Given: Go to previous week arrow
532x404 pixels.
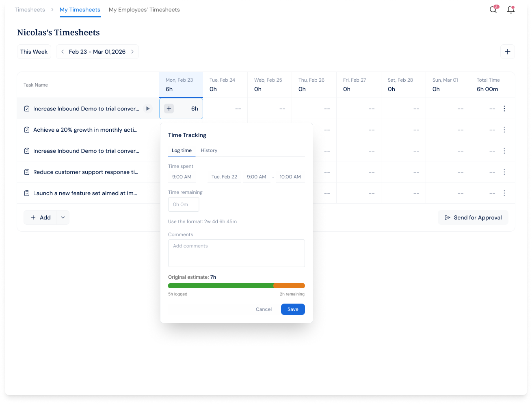Looking at the screenshot, I should click(63, 52).
